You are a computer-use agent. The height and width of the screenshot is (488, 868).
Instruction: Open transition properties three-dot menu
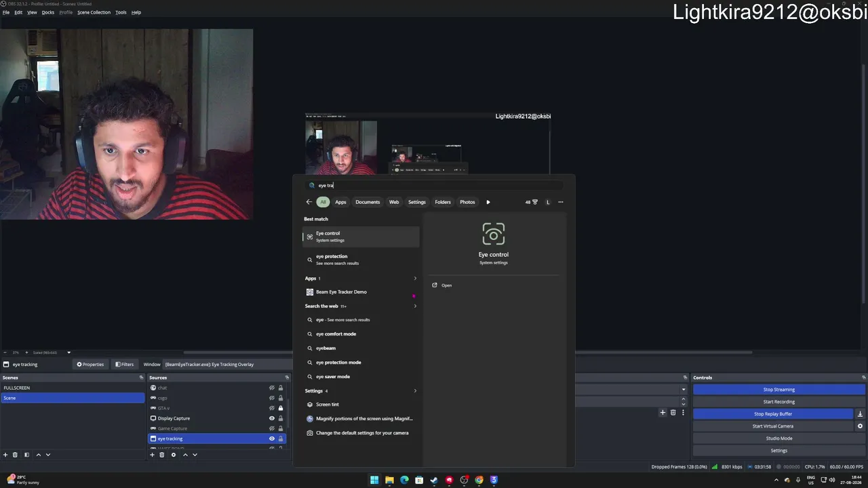683,413
